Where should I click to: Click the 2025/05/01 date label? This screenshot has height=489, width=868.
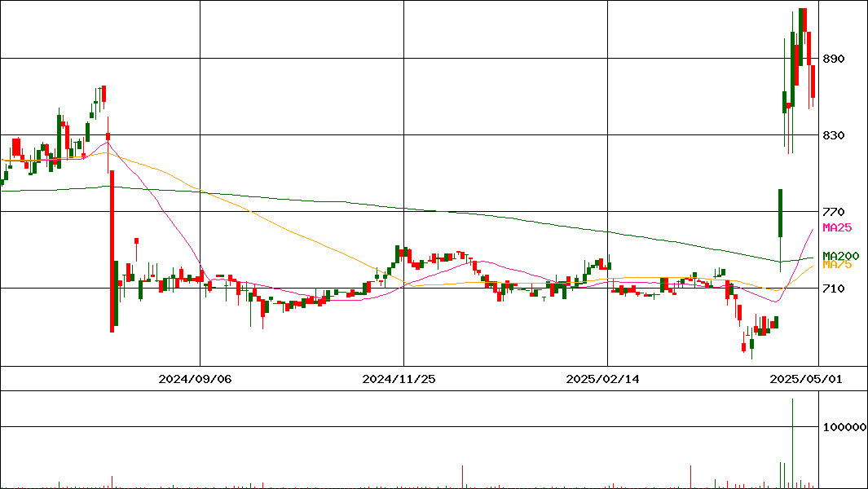807,379
